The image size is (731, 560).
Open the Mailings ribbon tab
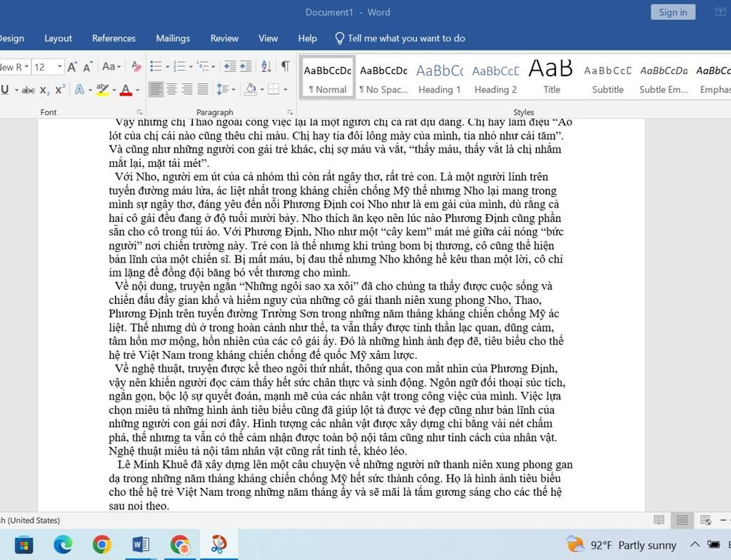coord(173,39)
